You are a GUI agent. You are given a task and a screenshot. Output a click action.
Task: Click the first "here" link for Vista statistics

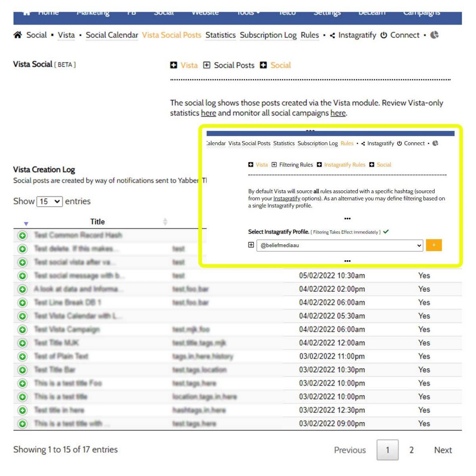pos(208,113)
